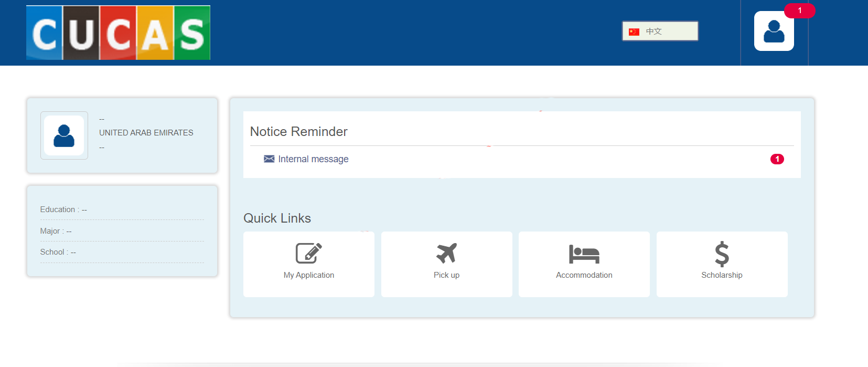Click the Accommodation bed icon
Screen dimensions: 868x367
click(x=584, y=254)
